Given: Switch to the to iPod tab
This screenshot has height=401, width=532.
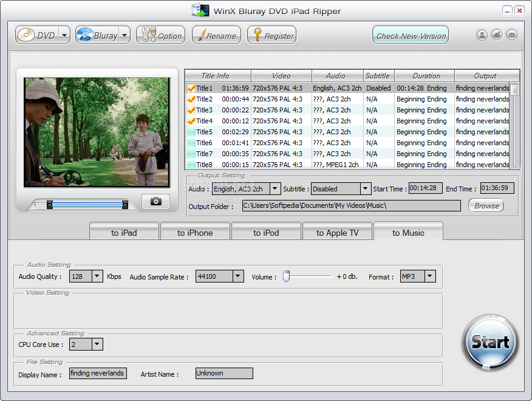Looking at the screenshot, I should point(267,233).
